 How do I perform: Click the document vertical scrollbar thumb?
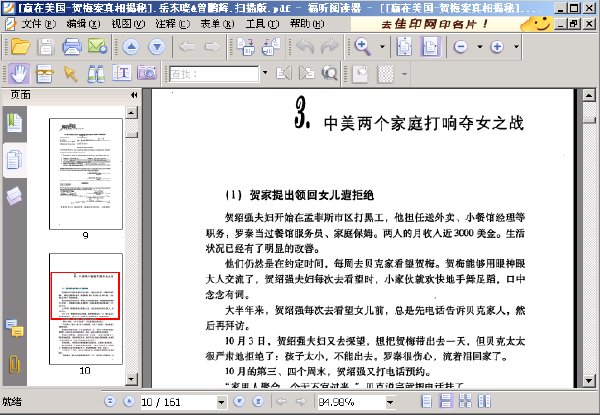point(589,120)
